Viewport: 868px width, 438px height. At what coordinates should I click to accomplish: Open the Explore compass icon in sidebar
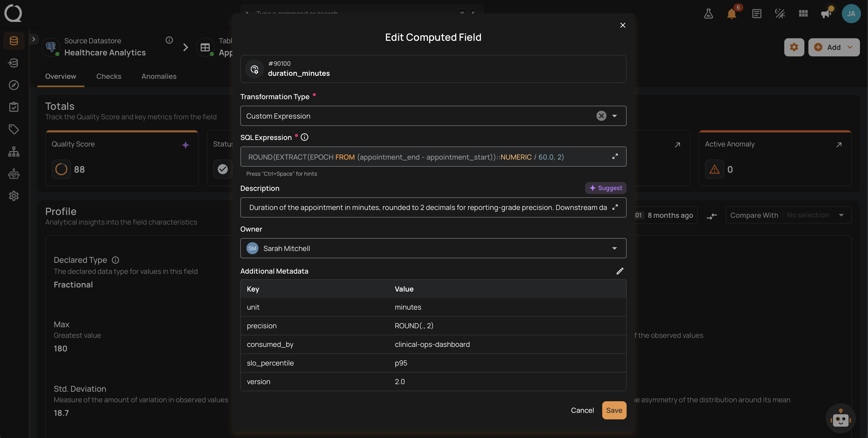pos(14,85)
